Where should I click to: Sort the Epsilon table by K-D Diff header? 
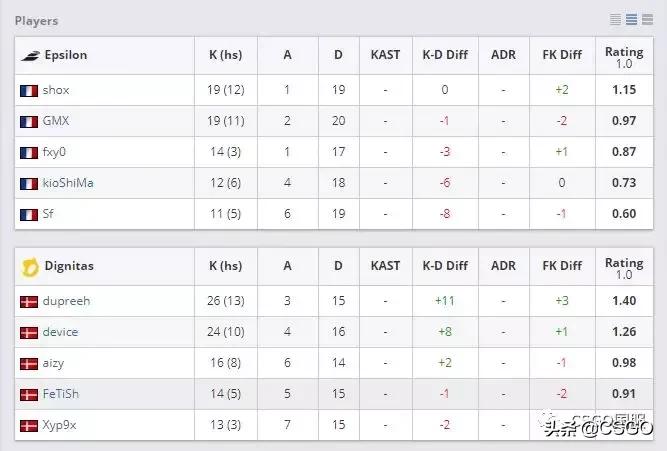pos(445,55)
